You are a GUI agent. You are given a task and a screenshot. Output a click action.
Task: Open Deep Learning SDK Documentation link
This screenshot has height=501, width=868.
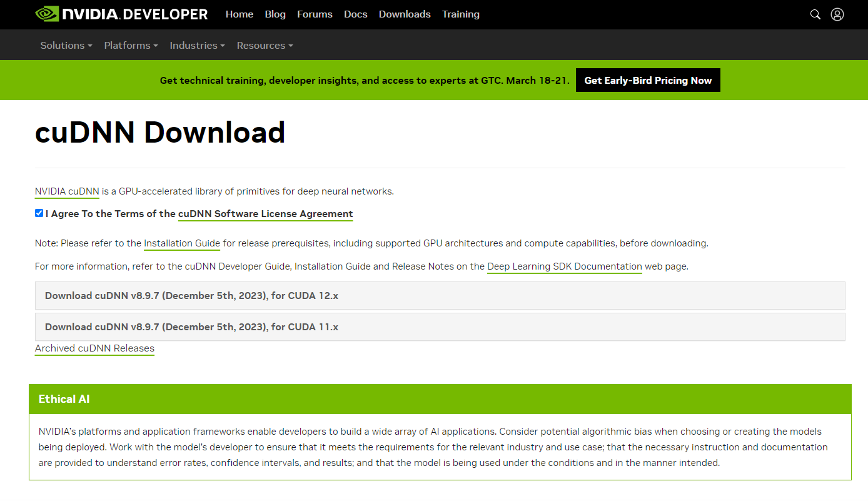tap(565, 266)
